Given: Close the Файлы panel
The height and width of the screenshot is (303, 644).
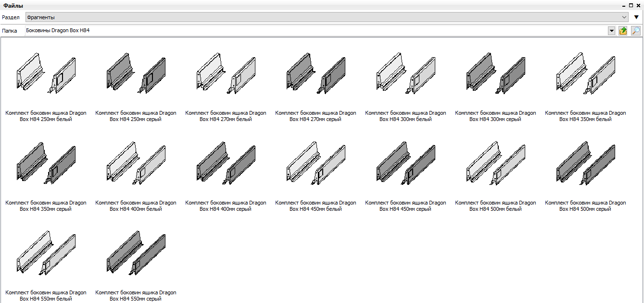Looking at the screenshot, I should (639, 5).
